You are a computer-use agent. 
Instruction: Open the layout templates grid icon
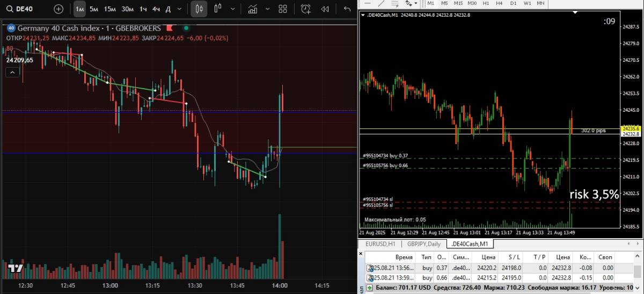tap(283, 9)
